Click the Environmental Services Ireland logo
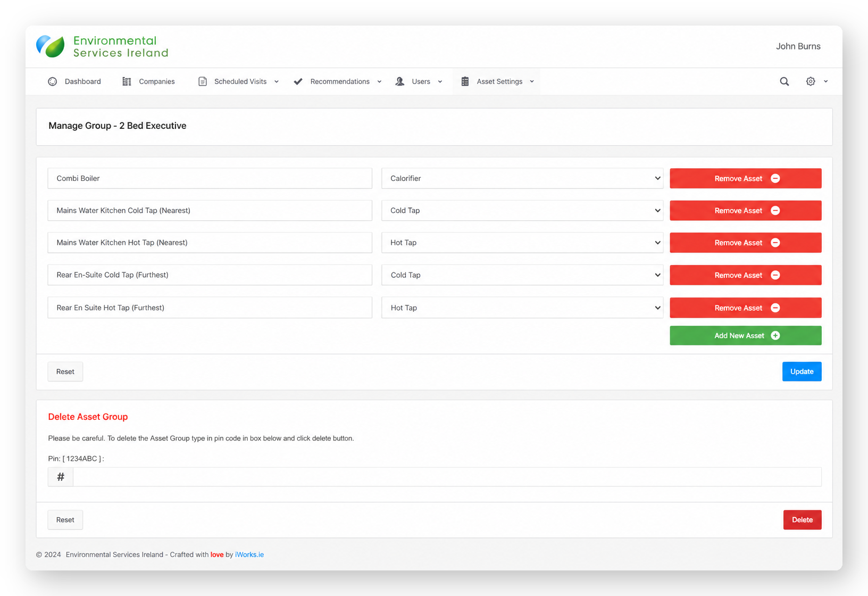The image size is (868, 596). [x=102, y=47]
